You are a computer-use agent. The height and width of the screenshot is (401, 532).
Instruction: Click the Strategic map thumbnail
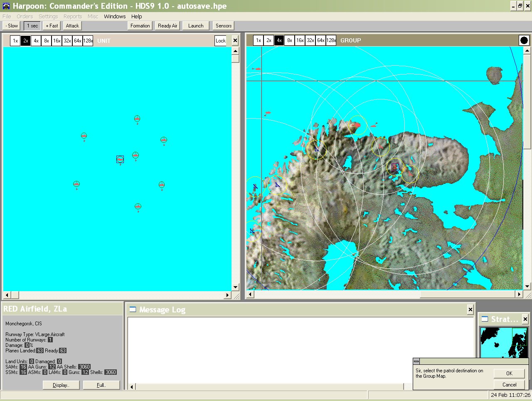(504, 342)
